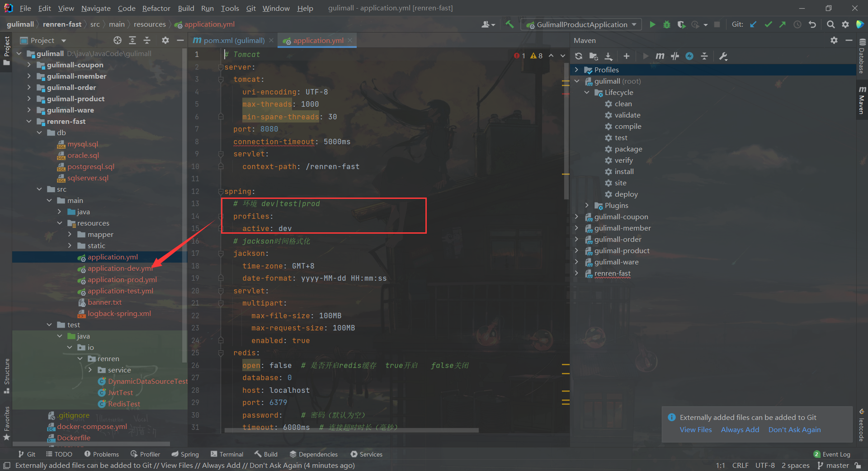Open the run configuration dropdown
The height and width of the screenshot is (471, 868).
click(581, 24)
